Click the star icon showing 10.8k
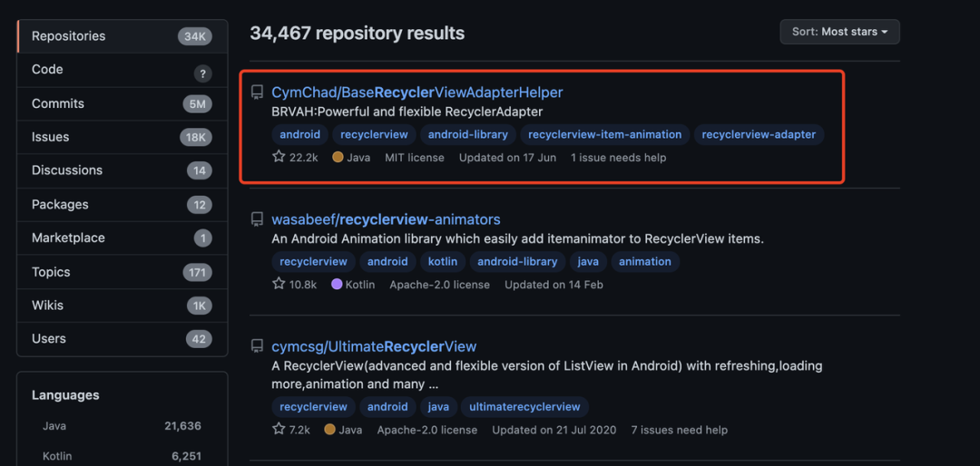The width and height of the screenshot is (980, 466). click(279, 284)
